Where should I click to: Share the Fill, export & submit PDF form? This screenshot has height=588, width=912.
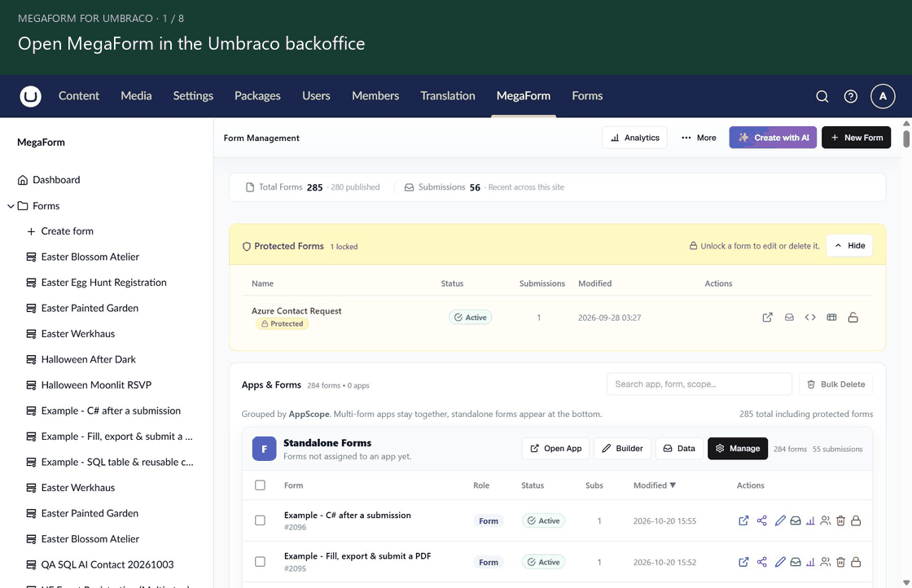pyautogui.click(x=762, y=562)
